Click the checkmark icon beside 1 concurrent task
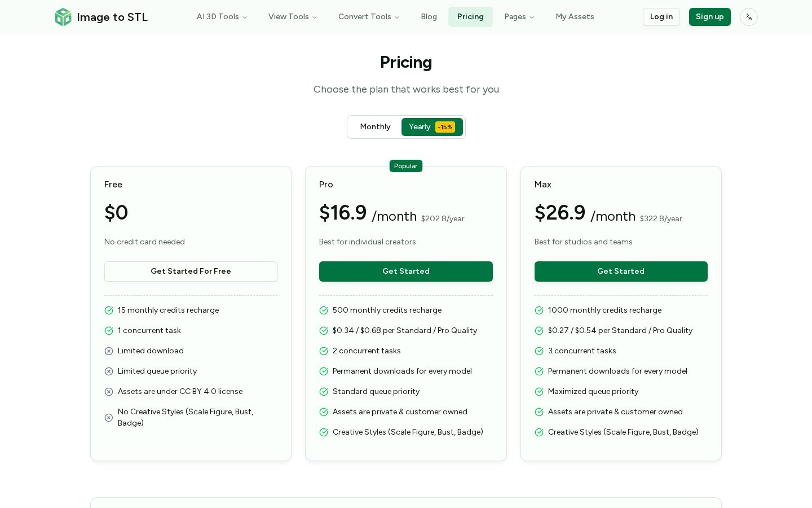 coord(109,331)
